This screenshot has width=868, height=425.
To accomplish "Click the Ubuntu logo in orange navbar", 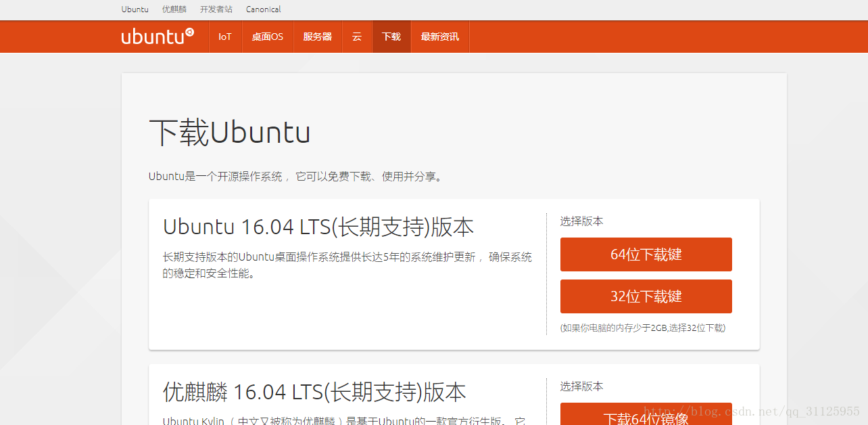I will click(158, 37).
